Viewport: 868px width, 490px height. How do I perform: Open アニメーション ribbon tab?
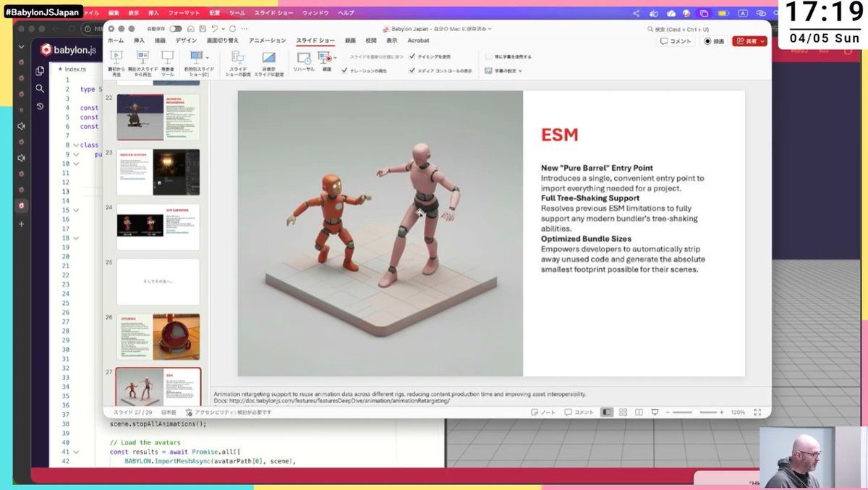coord(268,41)
